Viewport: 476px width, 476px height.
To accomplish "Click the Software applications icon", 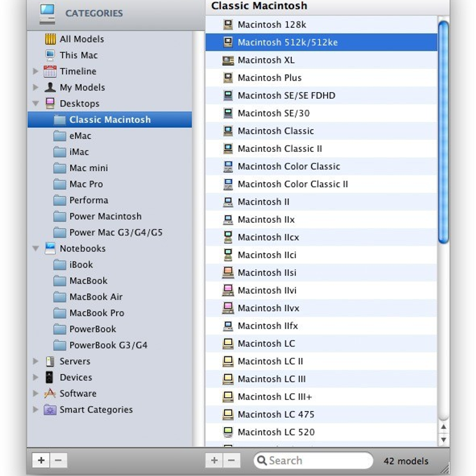I will coord(50,393).
